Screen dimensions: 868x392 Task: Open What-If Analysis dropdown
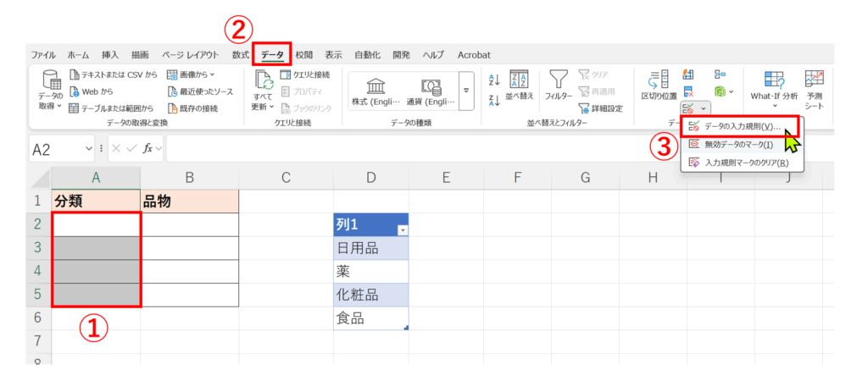773,89
